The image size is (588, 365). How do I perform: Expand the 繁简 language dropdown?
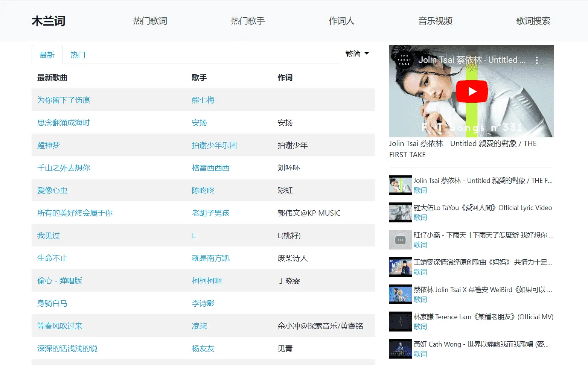coord(356,54)
